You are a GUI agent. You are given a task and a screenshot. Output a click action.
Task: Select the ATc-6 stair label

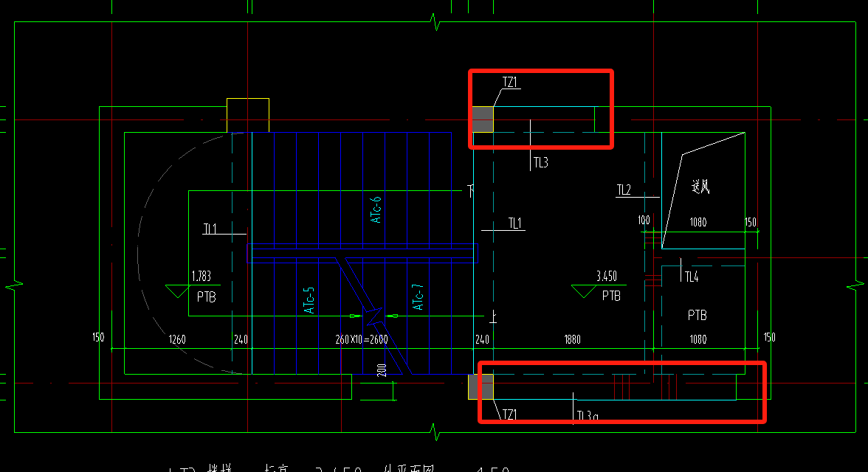click(376, 209)
